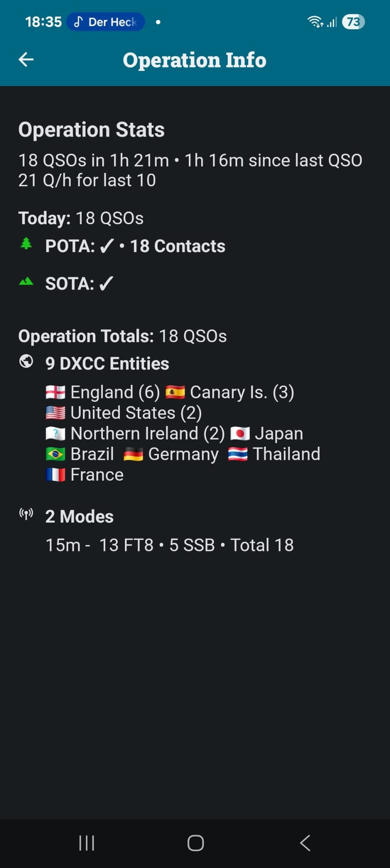Tap the antenna icon beside 2 Modes
The height and width of the screenshot is (868, 390).
coord(26,514)
